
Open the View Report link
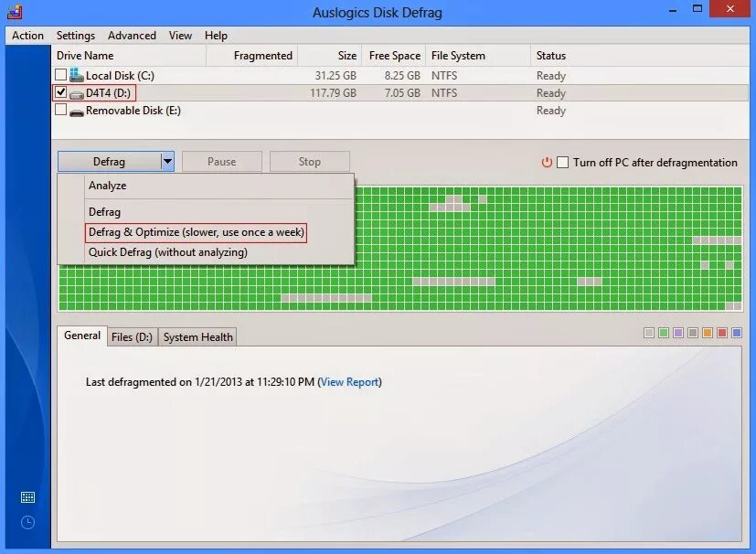pyautogui.click(x=349, y=382)
